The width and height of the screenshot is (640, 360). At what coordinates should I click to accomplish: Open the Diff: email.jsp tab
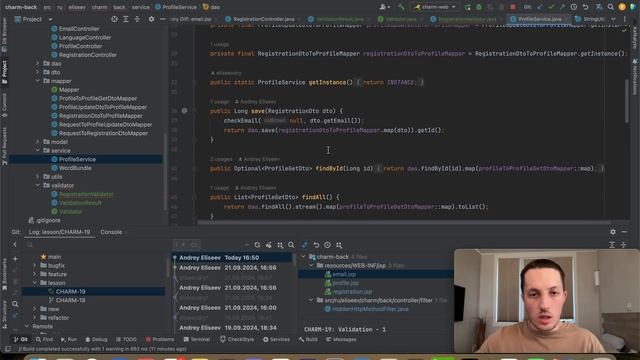[191, 19]
